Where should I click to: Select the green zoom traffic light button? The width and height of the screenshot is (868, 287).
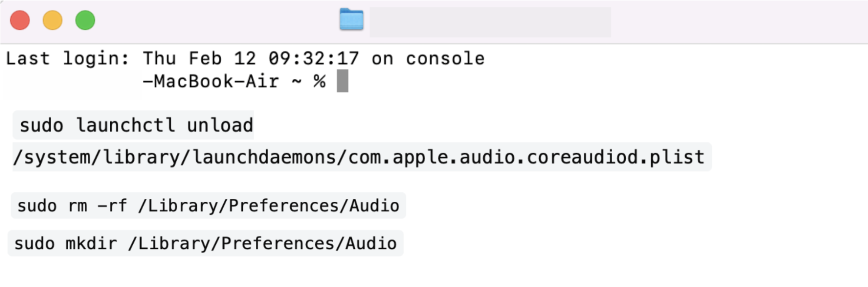click(85, 20)
